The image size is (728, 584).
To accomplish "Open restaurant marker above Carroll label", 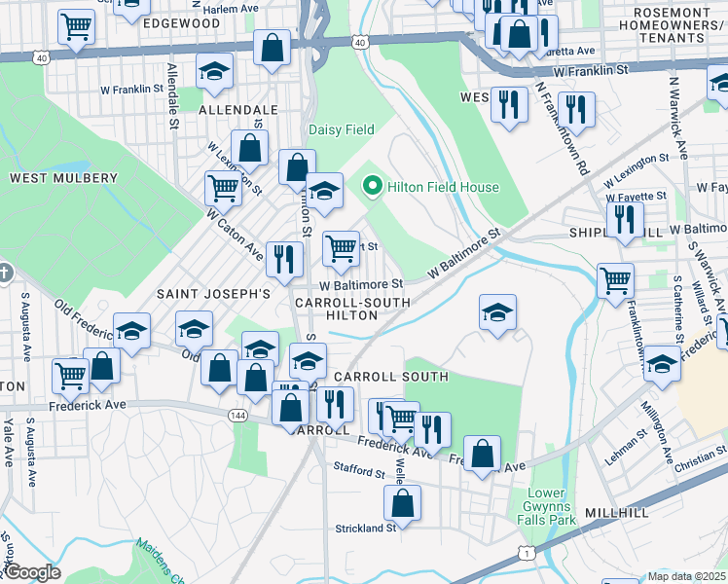I will point(335,409).
